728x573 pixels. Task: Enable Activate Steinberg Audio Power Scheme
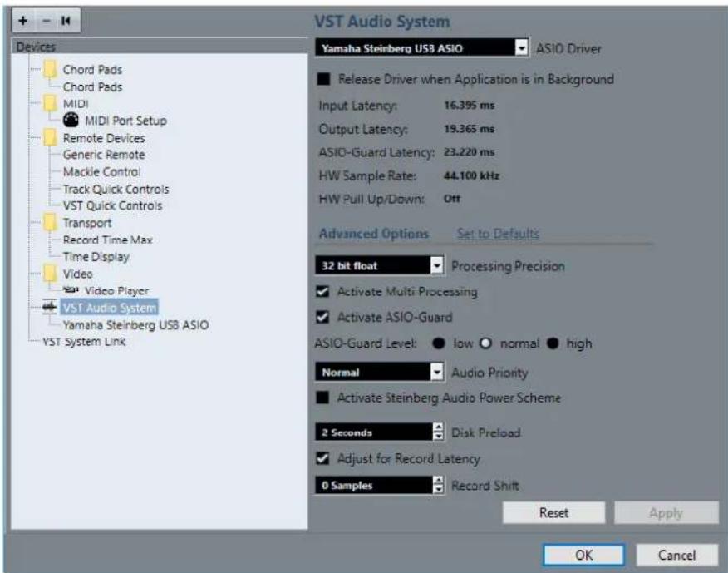pyautogui.click(x=322, y=398)
